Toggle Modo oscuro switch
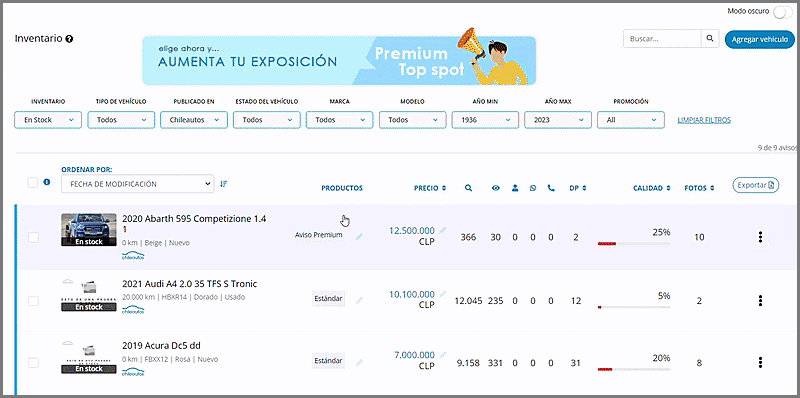The width and height of the screenshot is (800, 398). 783,12
